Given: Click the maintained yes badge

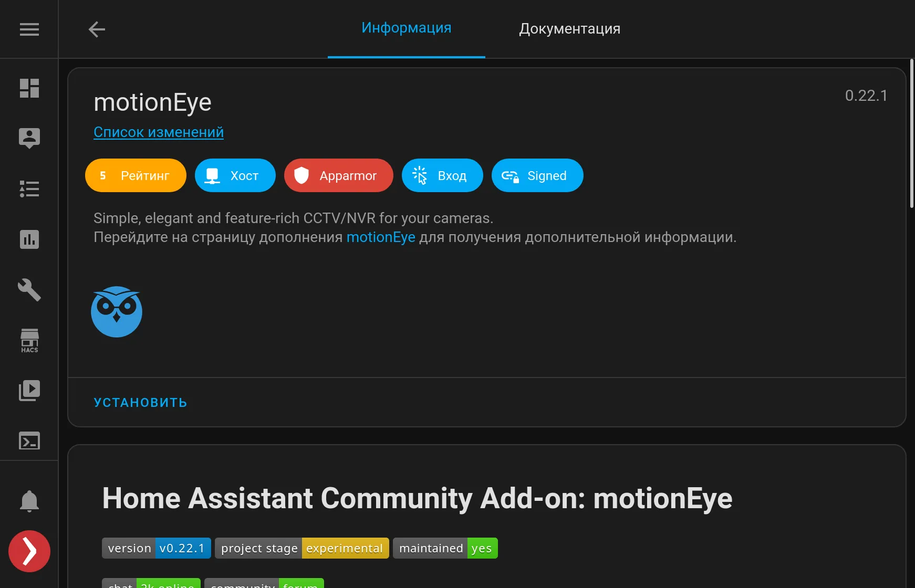Looking at the screenshot, I should (445, 548).
